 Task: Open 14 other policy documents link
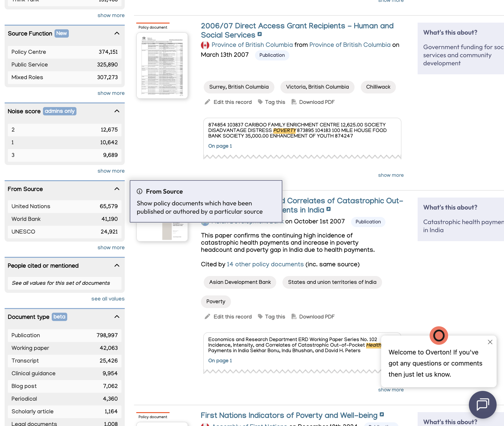[265, 264]
